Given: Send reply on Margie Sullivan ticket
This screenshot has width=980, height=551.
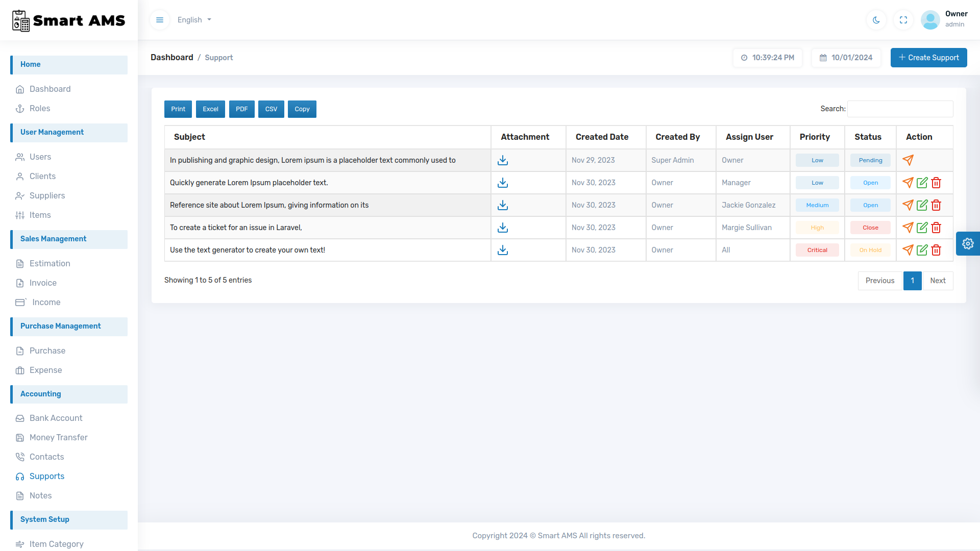Looking at the screenshot, I should coord(908,228).
